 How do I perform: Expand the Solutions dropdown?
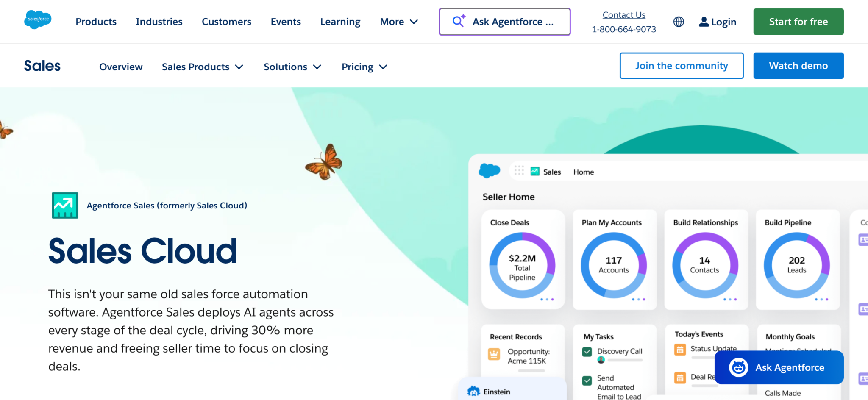click(292, 67)
